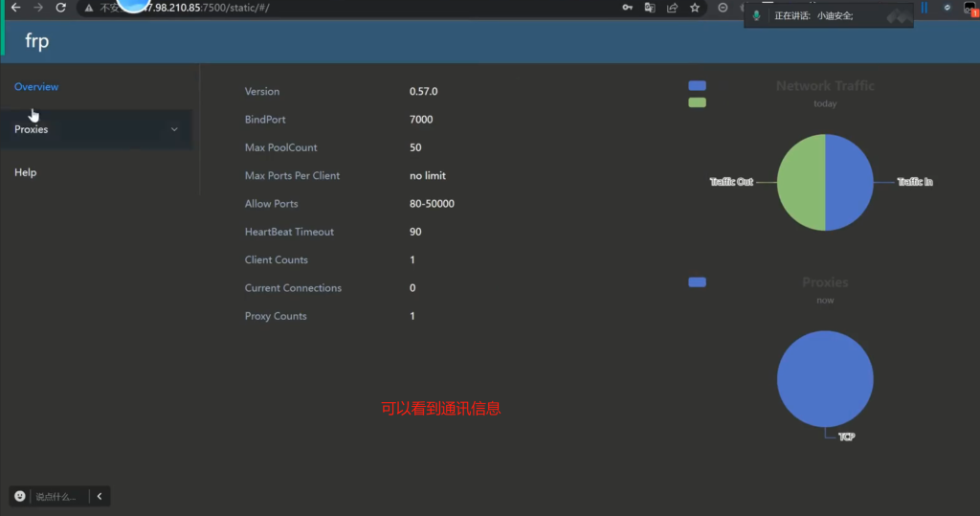Click the blue sync icon in the toolbar
The width and height of the screenshot is (980, 516).
point(947,8)
